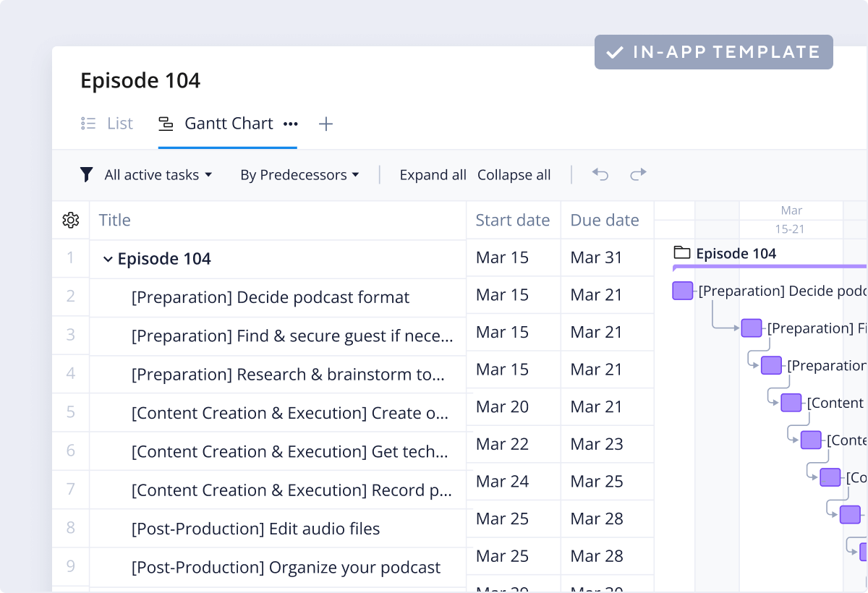Viewport: 868px width, 593px height.
Task: Click the filter funnel icon
Action: 87,174
